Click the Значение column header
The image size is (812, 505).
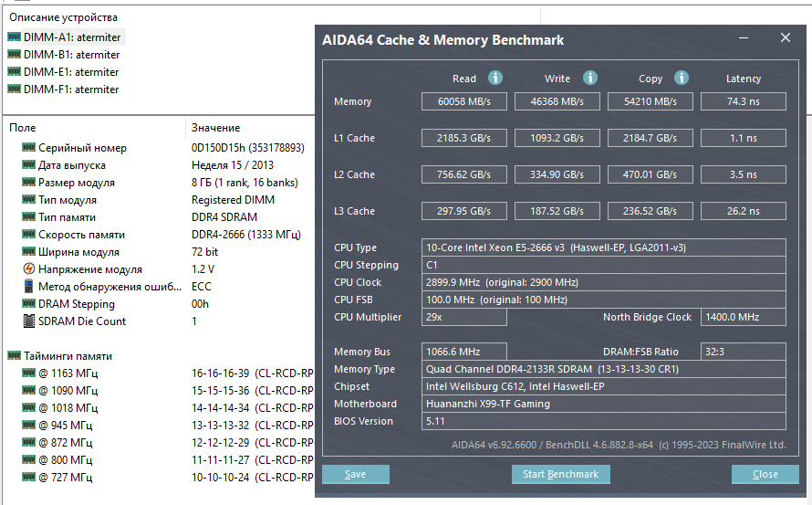click(216, 128)
